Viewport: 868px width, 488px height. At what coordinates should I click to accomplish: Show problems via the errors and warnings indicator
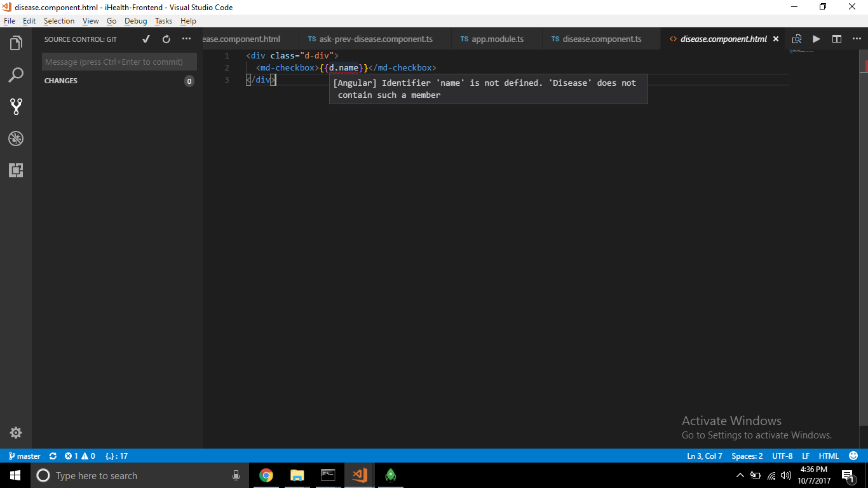79,456
